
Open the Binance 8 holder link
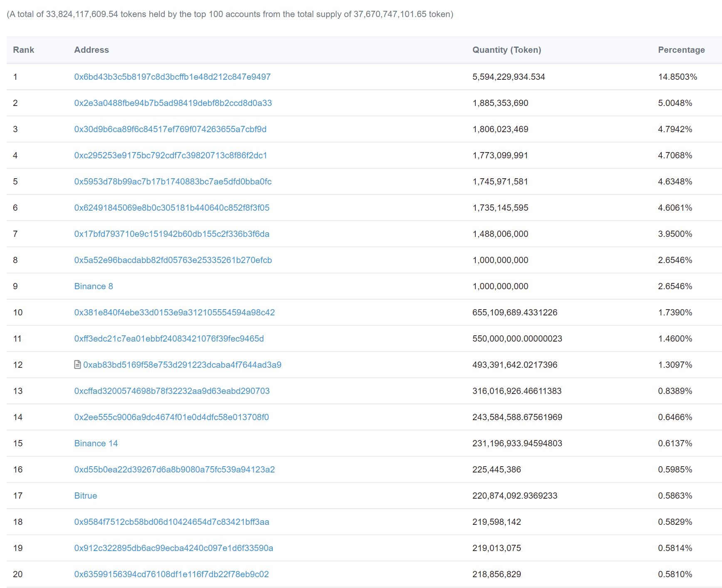94,286
